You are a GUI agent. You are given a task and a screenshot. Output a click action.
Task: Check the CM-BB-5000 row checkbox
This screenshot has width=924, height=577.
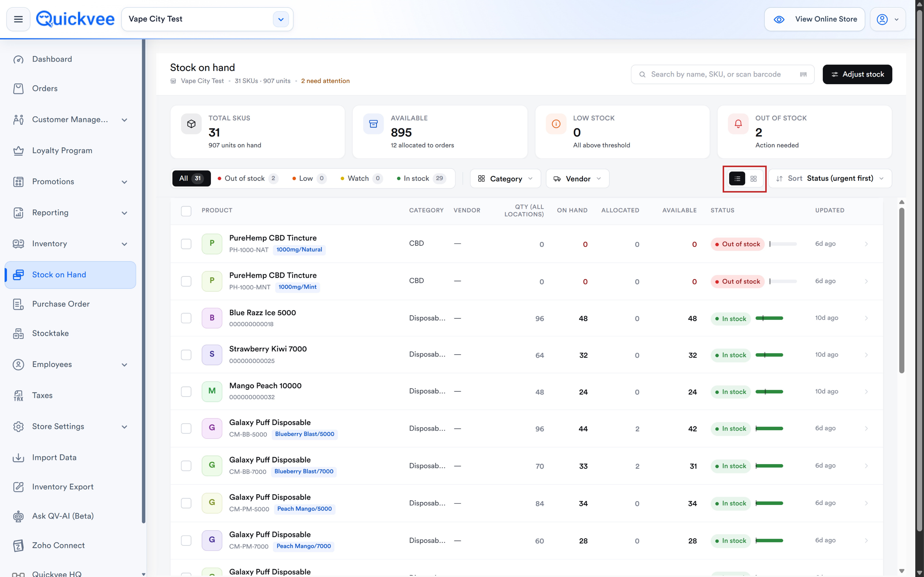(186, 429)
